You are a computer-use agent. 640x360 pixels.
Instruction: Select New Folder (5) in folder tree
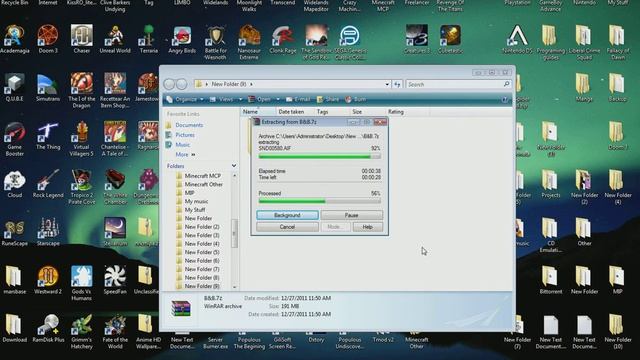pyautogui.click(x=202, y=252)
